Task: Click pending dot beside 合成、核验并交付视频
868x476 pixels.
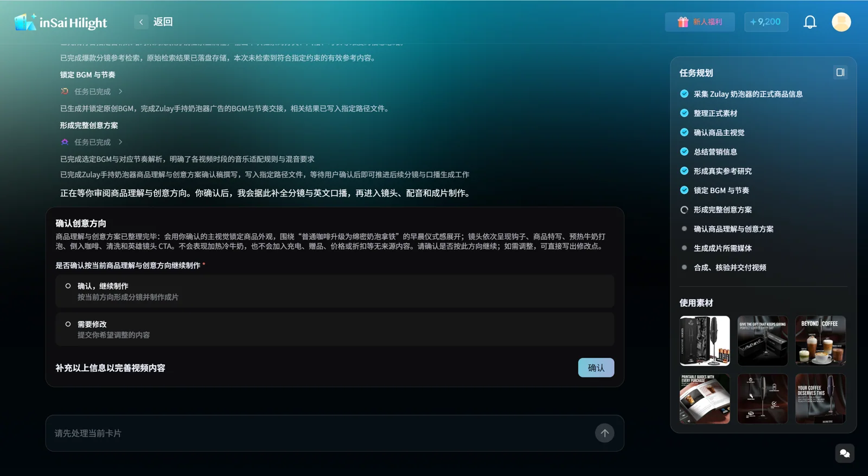Action: pyautogui.click(x=684, y=267)
